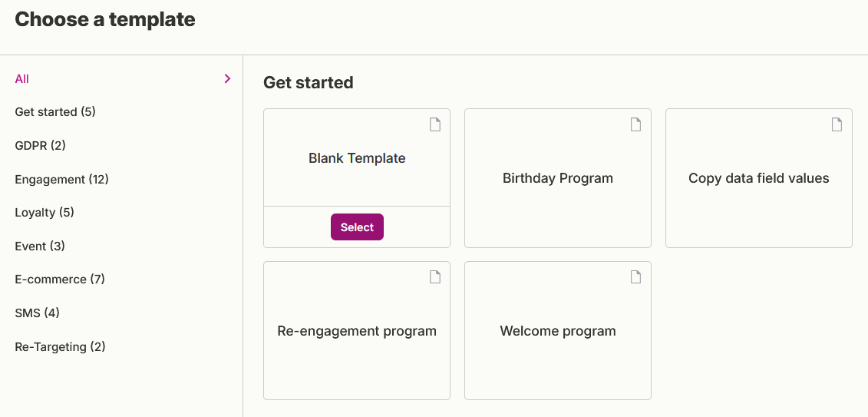Select the Blank Template with Select button
This screenshot has width=868, height=417.
pyautogui.click(x=357, y=227)
